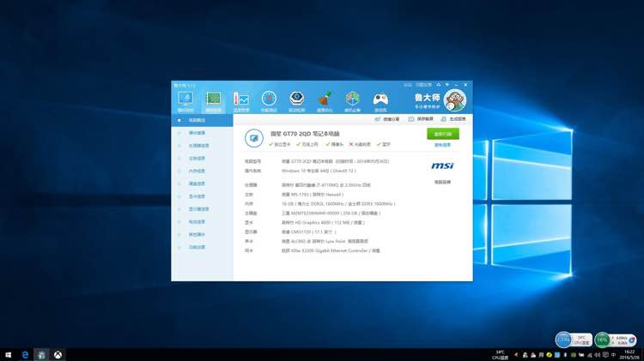Open the speedometer performance test icon

pyautogui.click(x=269, y=99)
